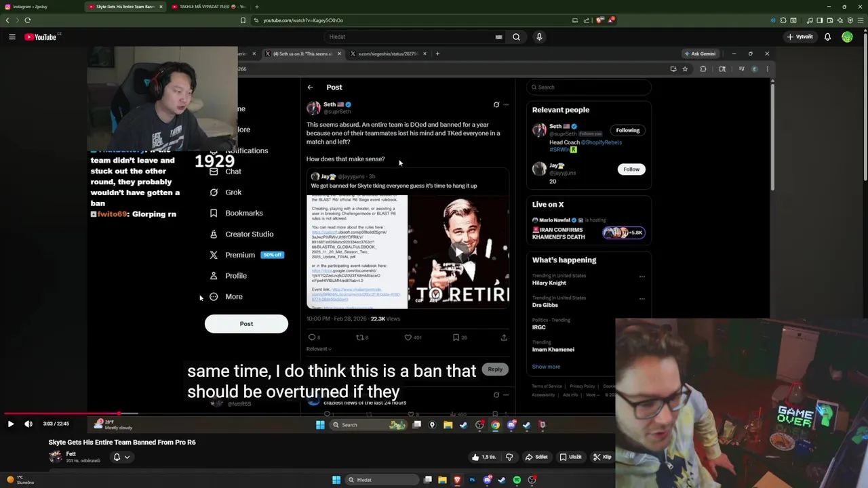Bookmark page with address bar icon
This screenshot has height=488, width=868.
(x=243, y=20)
